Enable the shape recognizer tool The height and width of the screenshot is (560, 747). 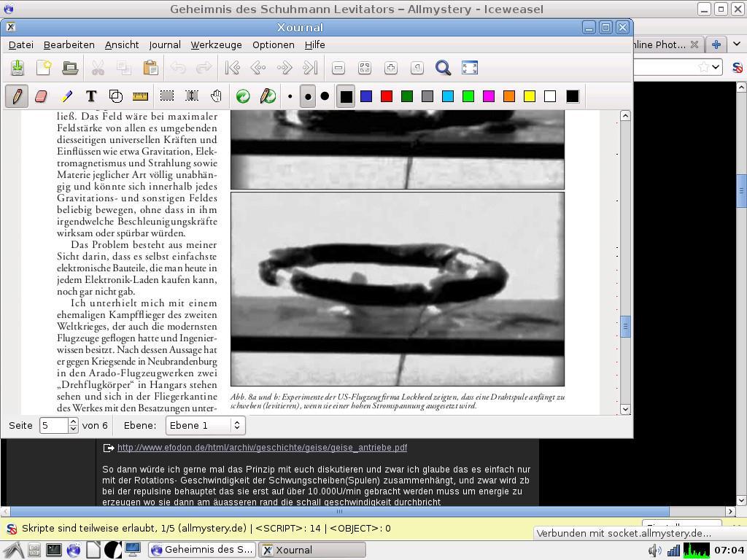[x=116, y=96]
